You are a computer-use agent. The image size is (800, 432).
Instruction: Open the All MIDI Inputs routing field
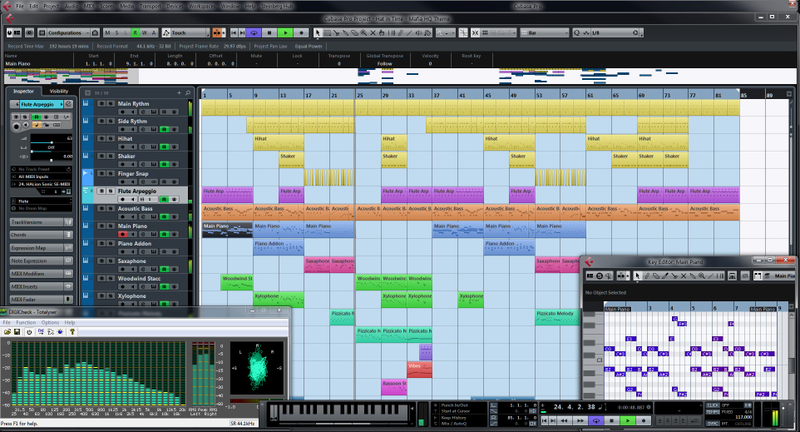41,176
